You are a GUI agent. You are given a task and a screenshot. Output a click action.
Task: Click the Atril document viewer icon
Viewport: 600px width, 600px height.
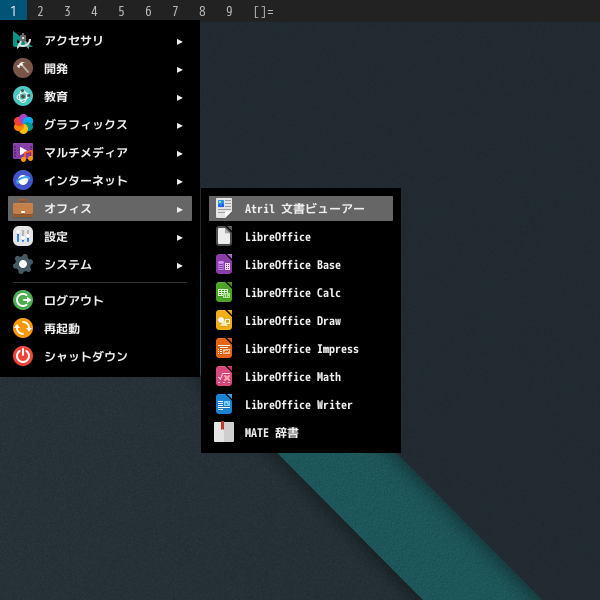224,209
